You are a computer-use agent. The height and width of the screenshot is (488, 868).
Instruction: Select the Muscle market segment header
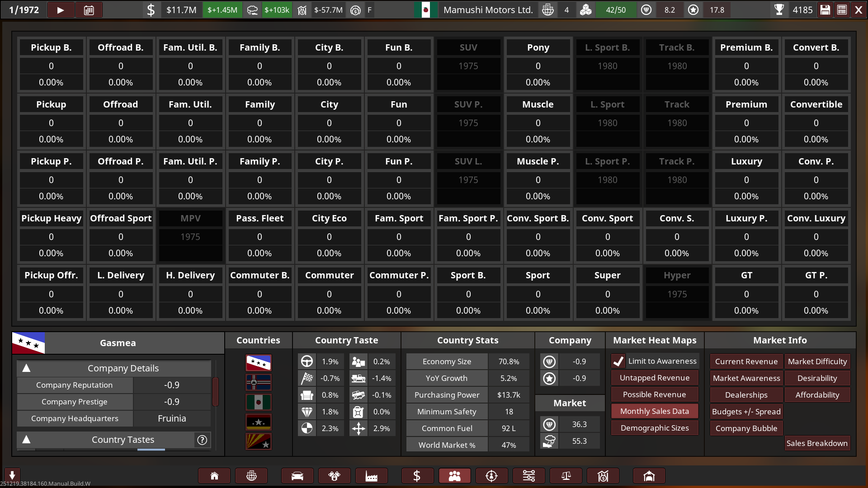pyautogui.click(x=538, y=104)
